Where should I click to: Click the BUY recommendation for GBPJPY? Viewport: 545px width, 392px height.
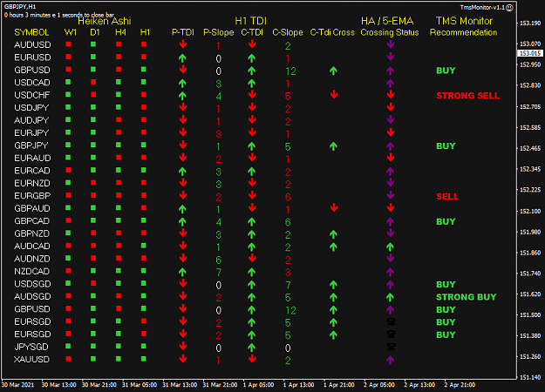point(446,145)
